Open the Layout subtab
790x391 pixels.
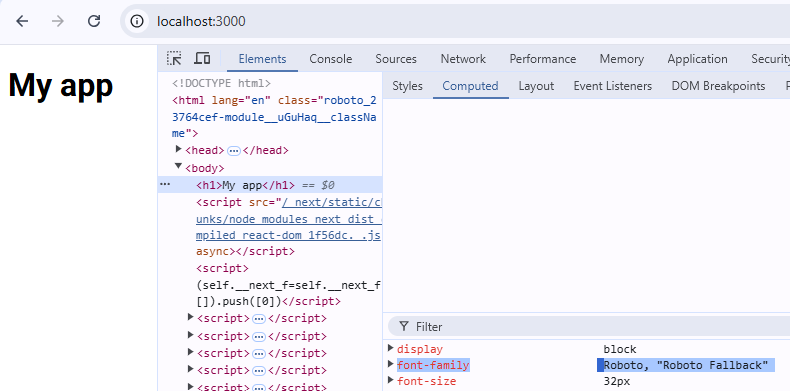[x=536, y=86]
